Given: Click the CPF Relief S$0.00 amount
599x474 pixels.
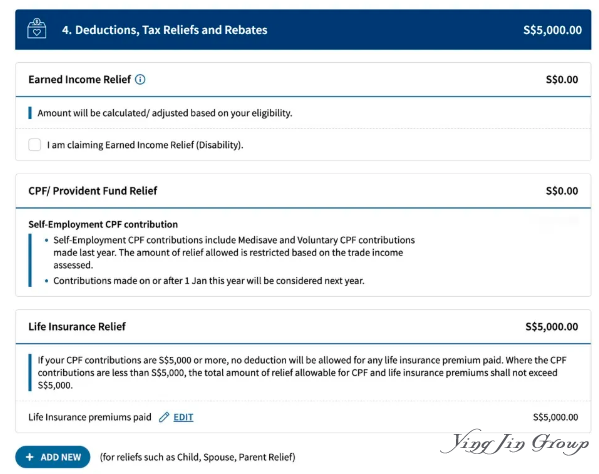Looking at the screenshot, I should coord(562,191).
